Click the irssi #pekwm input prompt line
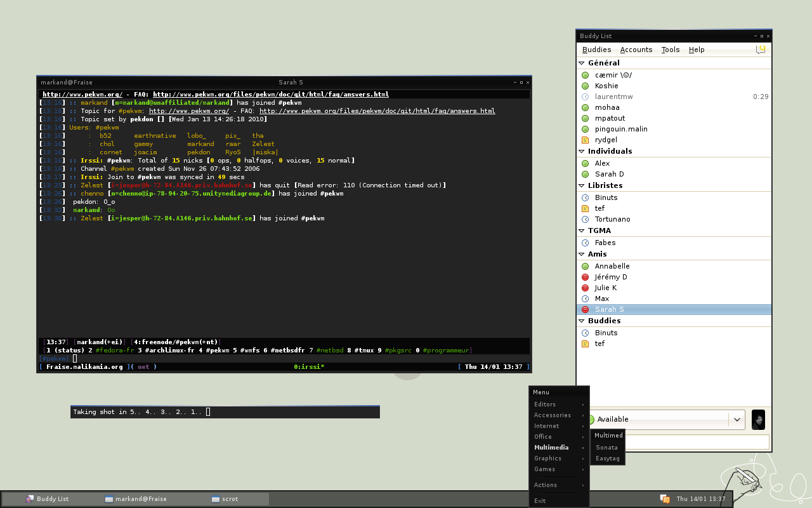 tap(284, 358)
